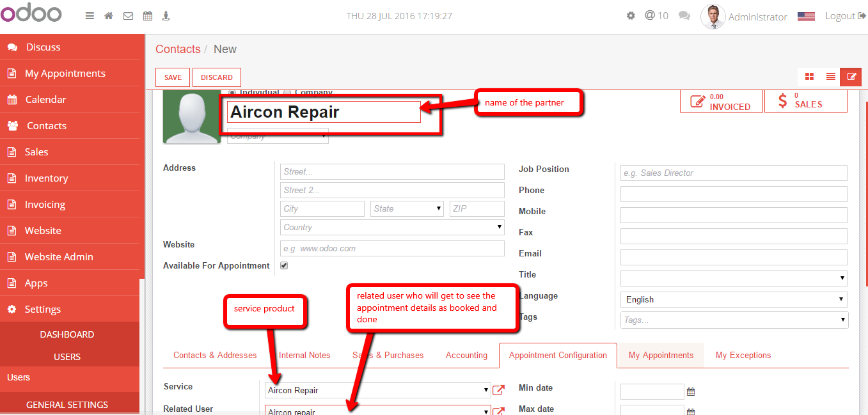Open the Min date calendar picker icon
This screenshot has width=868, height=415.
click(691, 391)
